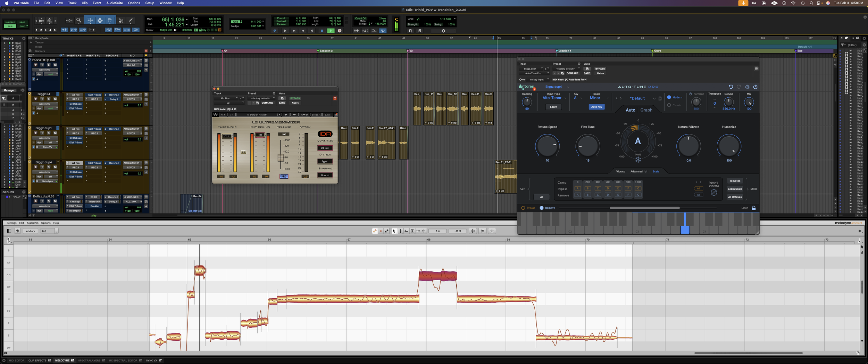Screen dimensions: 868x364
Task: Click the To Notes button
Action: [x=735, y=181]
